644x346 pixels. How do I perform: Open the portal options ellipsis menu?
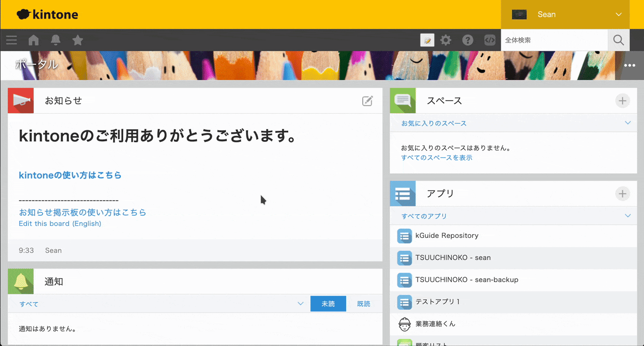630,65
